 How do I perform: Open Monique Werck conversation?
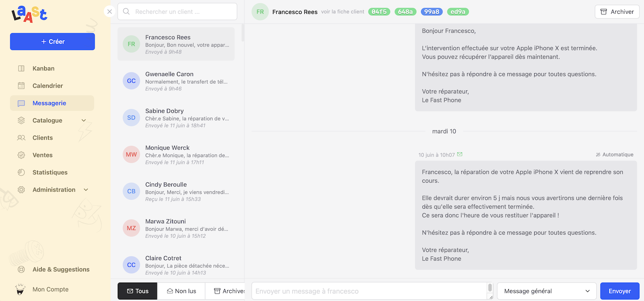click(176, 155)
